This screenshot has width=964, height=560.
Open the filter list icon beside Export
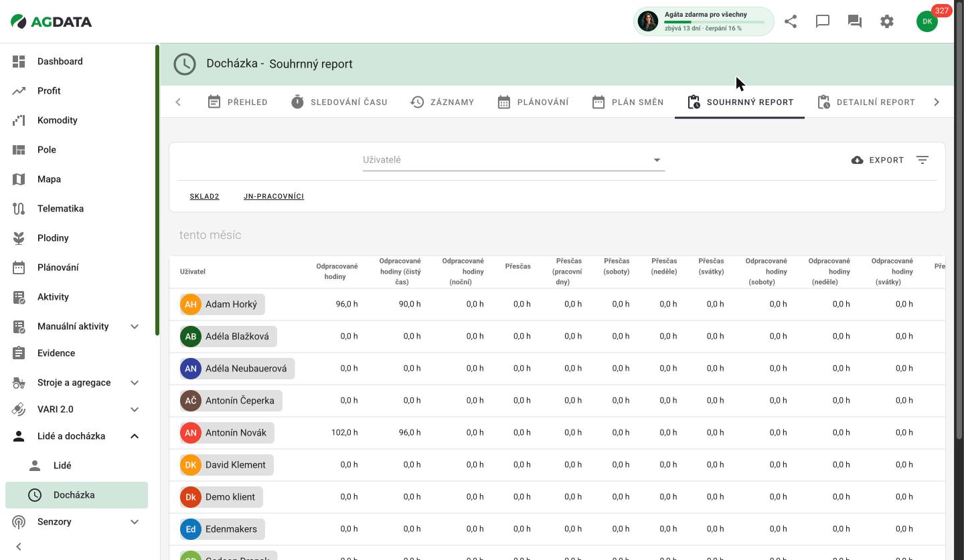pos(922,160)
